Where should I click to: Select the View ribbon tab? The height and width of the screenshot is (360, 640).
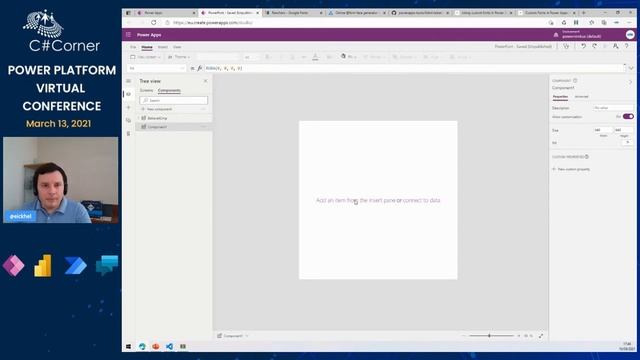177,47
